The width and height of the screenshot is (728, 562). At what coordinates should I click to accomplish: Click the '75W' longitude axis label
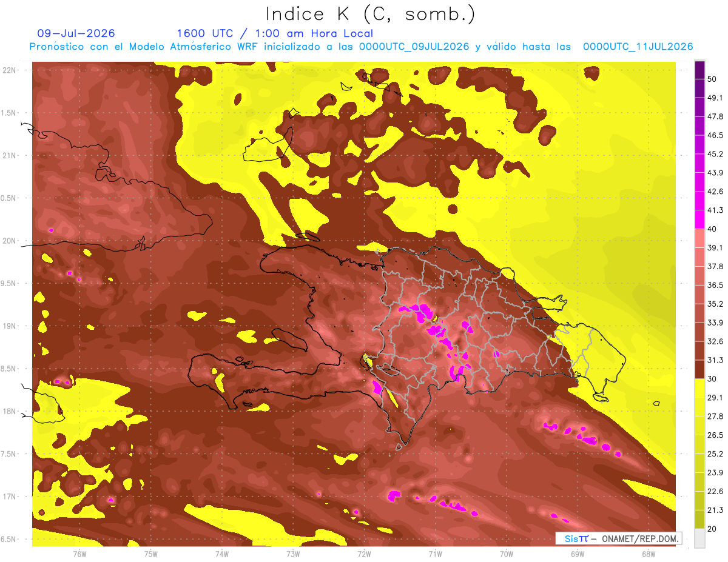[151, 554]
